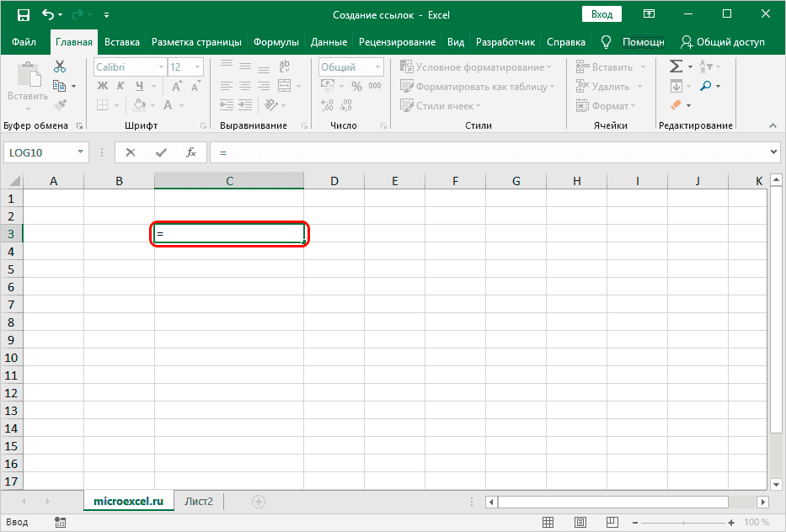This screenshot has height=532, width=786.
Task: Confirm entry with the checkmark button
Action: click(x=161, y=152)
